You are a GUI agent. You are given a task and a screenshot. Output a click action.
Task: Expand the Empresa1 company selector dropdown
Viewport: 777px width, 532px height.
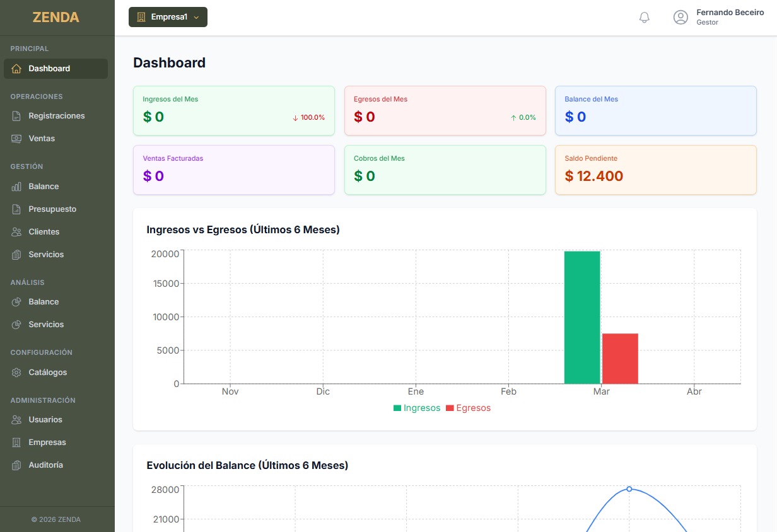(x=168, y=17)
